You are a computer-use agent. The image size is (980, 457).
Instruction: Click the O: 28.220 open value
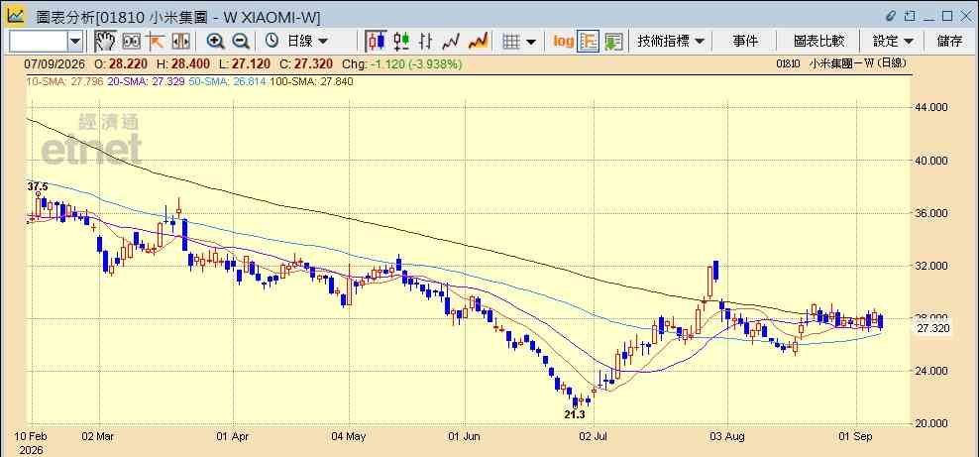[122, 63]
